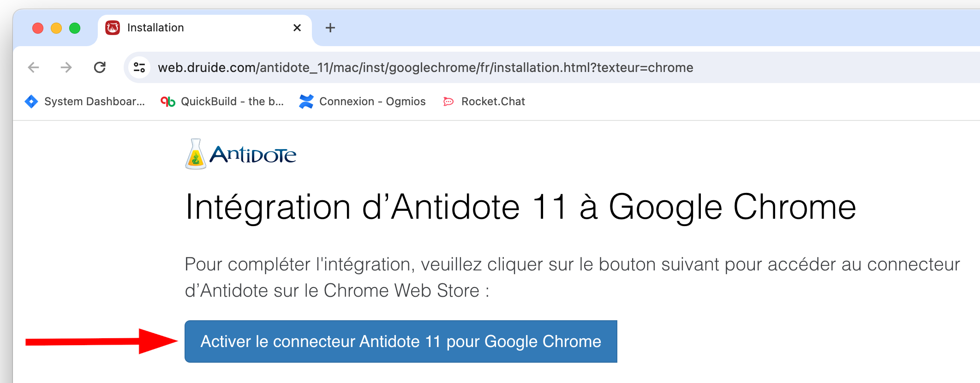Select the Installation tab
The image size is (980, 383).
[185, 28]
